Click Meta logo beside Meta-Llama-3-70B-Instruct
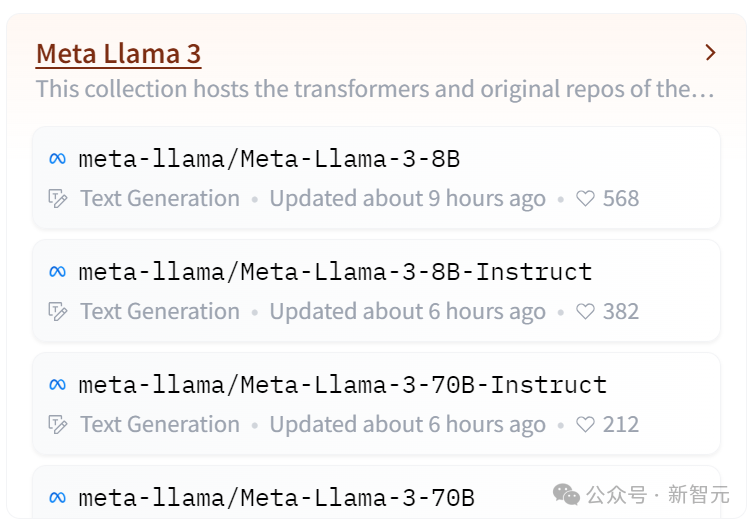 pyautogui.click(x=58, y=385)
